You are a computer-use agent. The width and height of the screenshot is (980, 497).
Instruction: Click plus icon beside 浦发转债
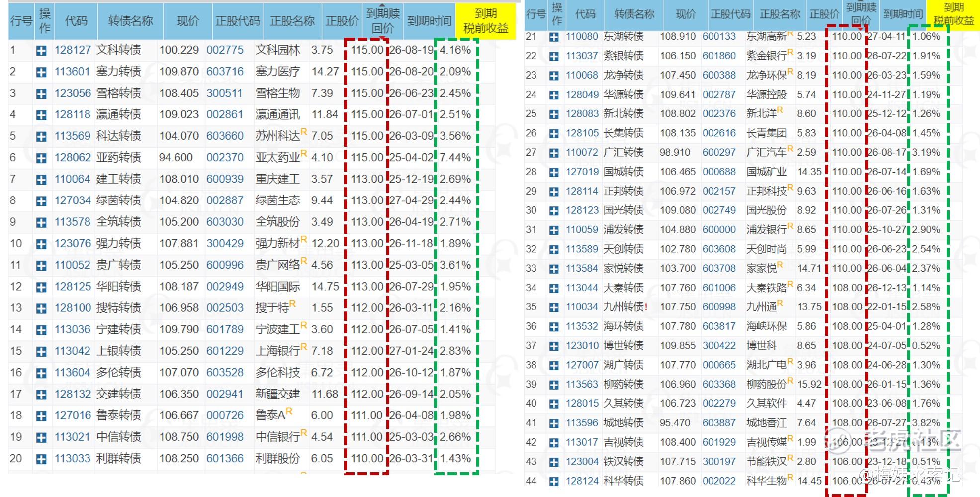pyautogui.click(x=553, y=230)
